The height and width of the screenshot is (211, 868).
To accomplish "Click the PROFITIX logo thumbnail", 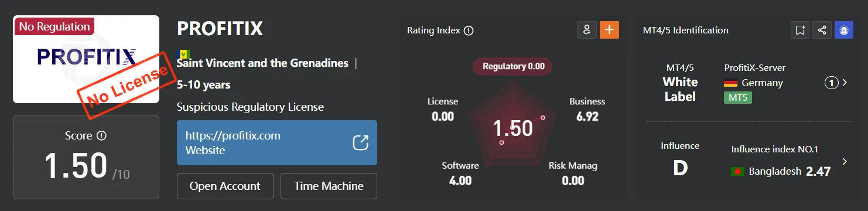I will [86, 59].
